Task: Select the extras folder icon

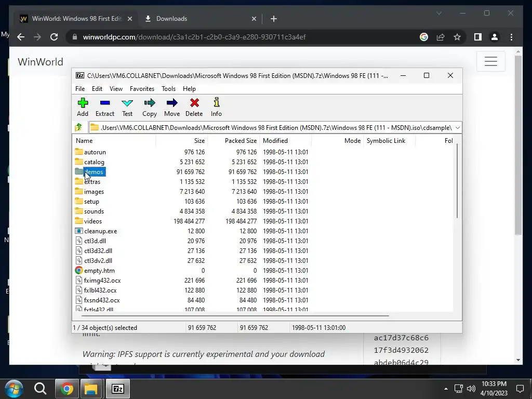Action: point(79,181)
